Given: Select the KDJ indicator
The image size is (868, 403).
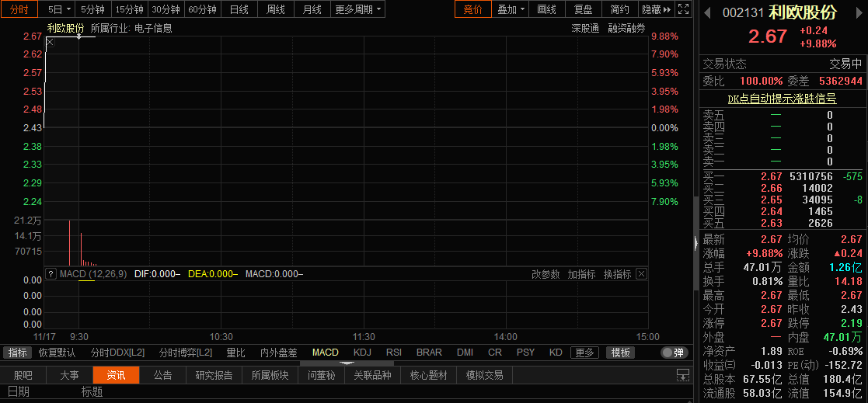Looking at the screenshot, I should 362,353.
